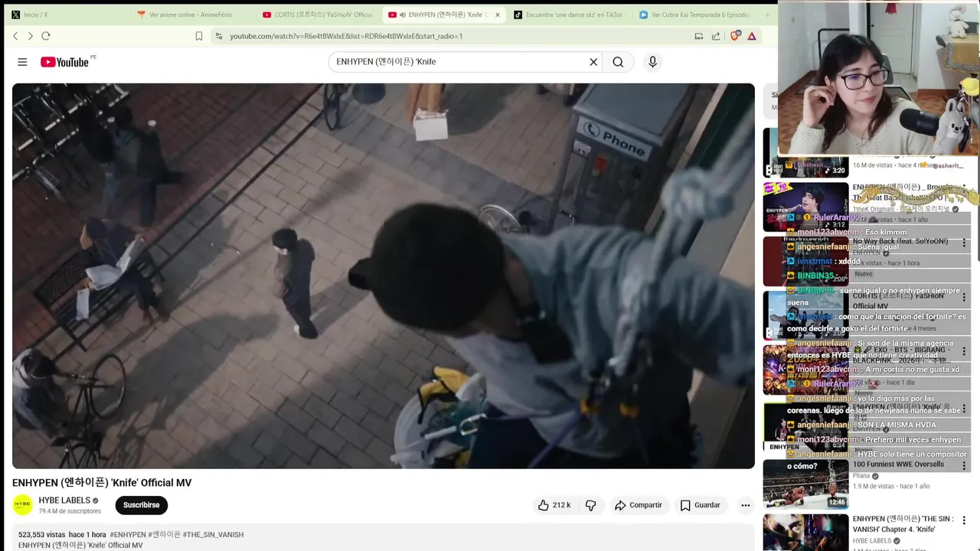Open the Brave Shields lion icon
This screenshot has width=980, height=551.
tap(736, 36)
